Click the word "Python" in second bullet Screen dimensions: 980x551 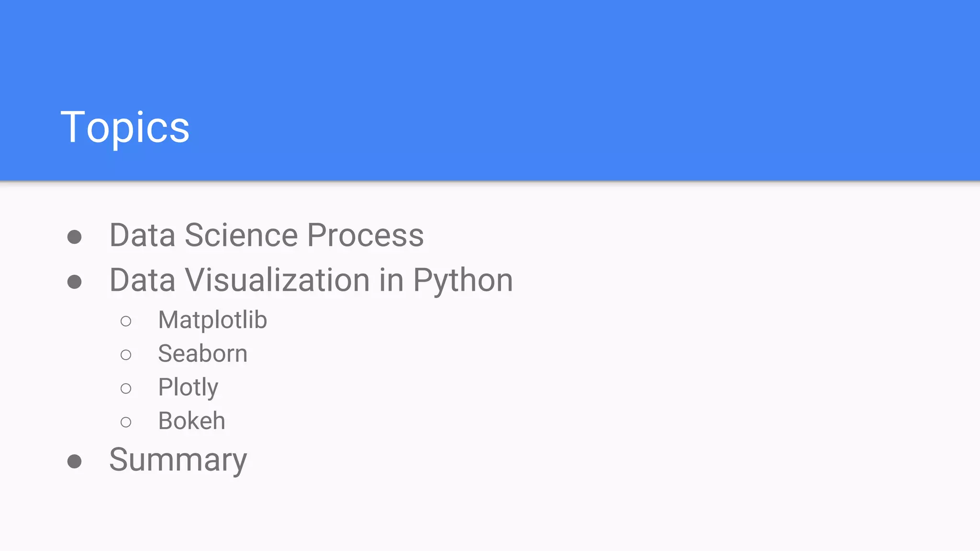(x=463, y=280)
